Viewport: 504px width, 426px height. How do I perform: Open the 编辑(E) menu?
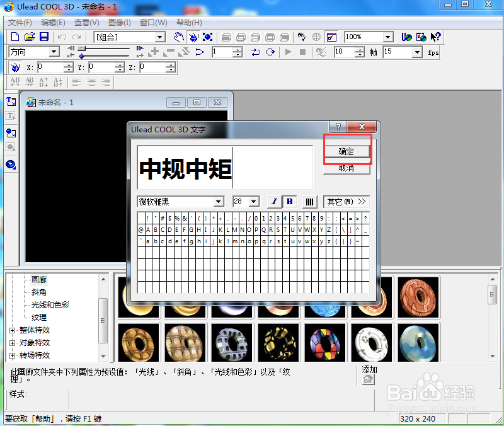53,23
